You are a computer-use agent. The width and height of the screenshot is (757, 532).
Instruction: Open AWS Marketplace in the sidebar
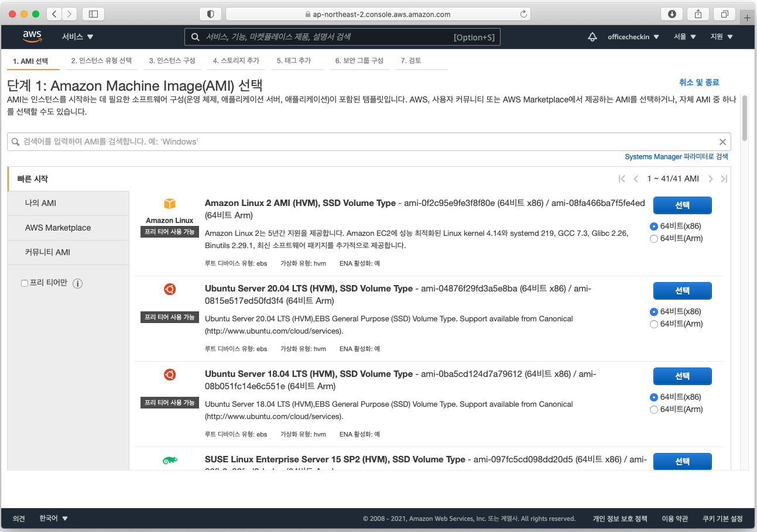pyautogui.click(x=68, y=228)
